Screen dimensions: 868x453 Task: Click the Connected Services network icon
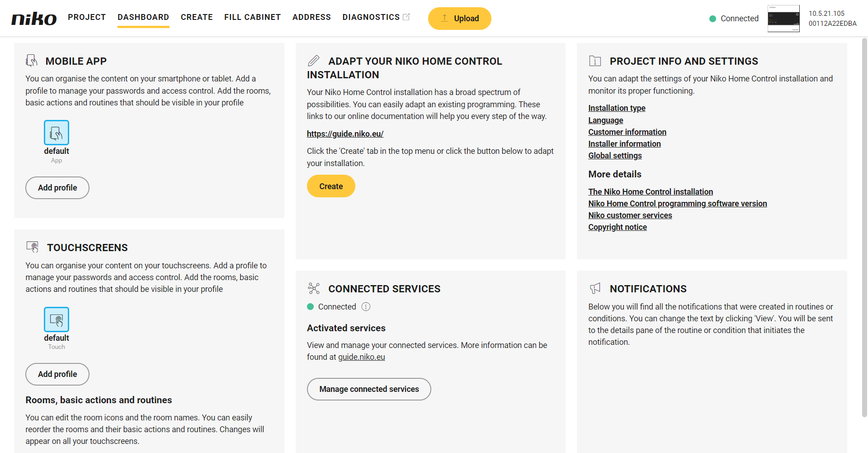(313, 288)
